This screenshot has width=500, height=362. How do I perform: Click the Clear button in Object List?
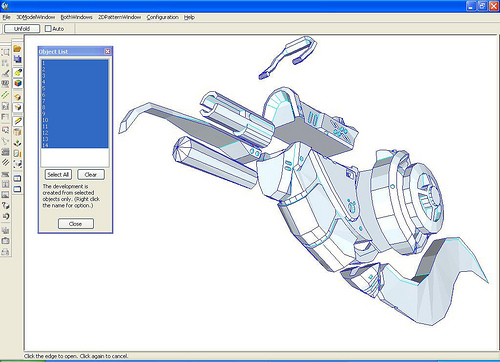91,175
